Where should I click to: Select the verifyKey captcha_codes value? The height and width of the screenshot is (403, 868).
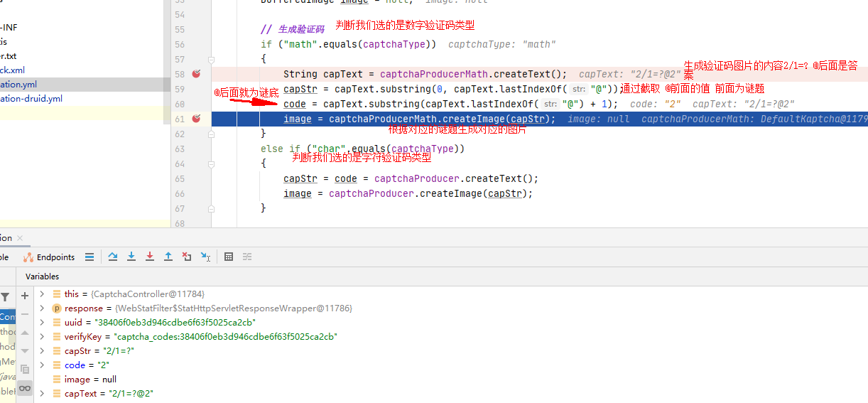[226, 336]
